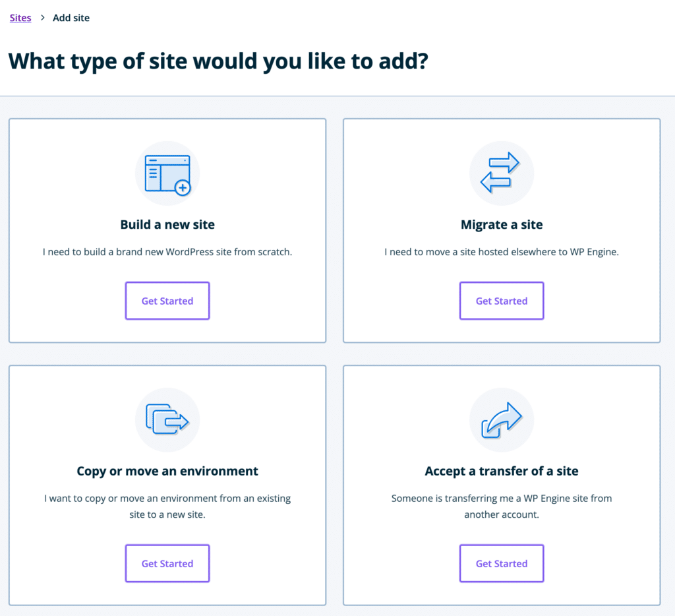Screen dimensions: 675x616
Task: Click the Build a new site window icon
Action: point(167,174)
